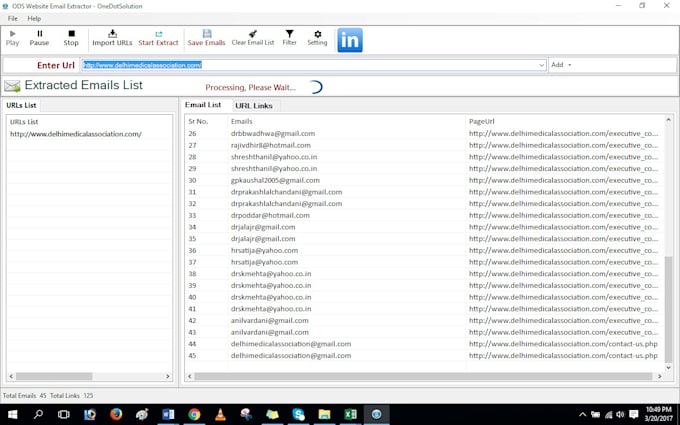Viewport: 680px width, 425px height.
Task: Click the network icon in system tray
Action: [x=609, y=415]
